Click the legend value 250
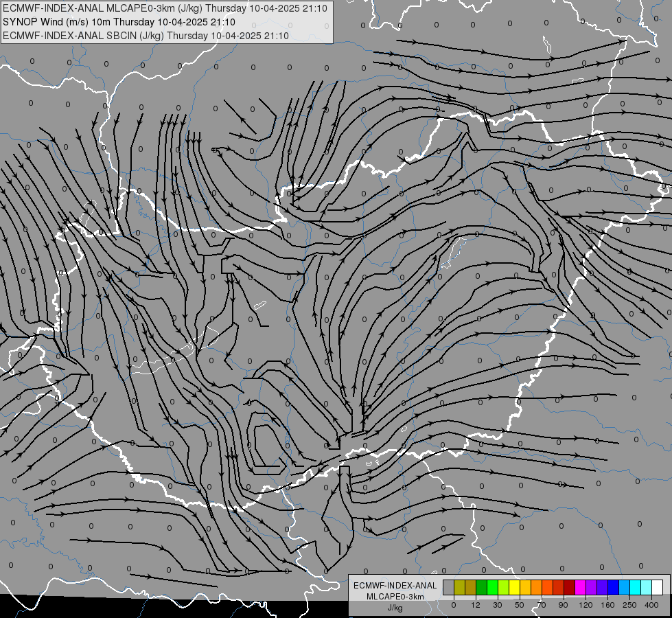Viewport: 672px width, 618px height. [629, 605]
